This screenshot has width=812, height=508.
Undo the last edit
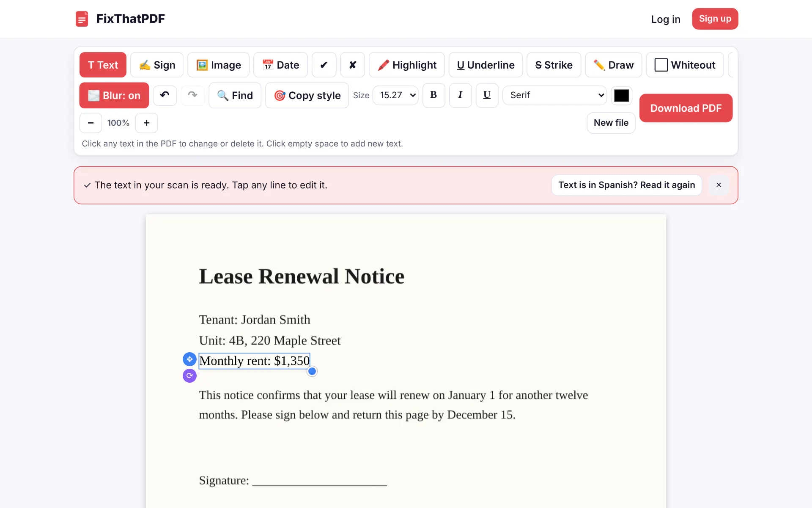coord(165,95)
